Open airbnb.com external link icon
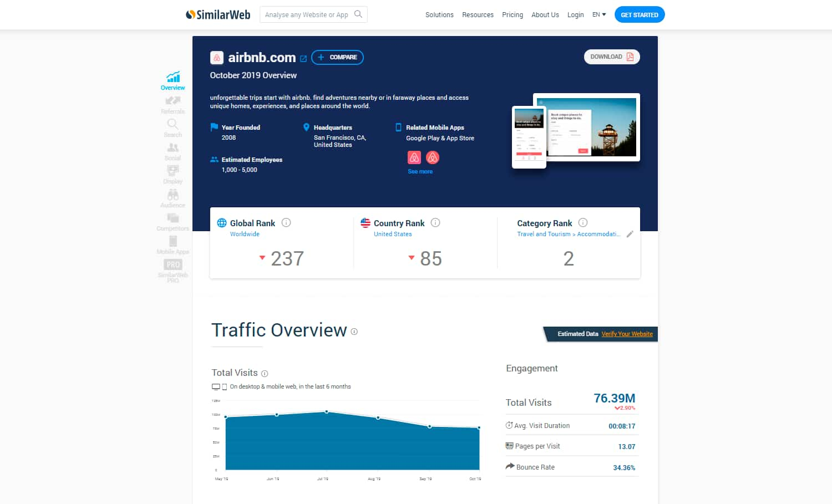Image resolution: width=832 pixels, height=504 pixels. click(303, 58)
